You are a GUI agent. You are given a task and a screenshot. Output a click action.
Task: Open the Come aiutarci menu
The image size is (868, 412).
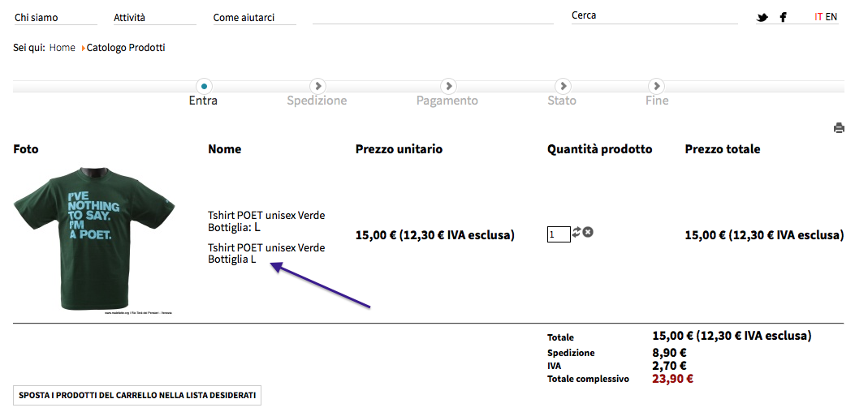click(x=244, y=18)
